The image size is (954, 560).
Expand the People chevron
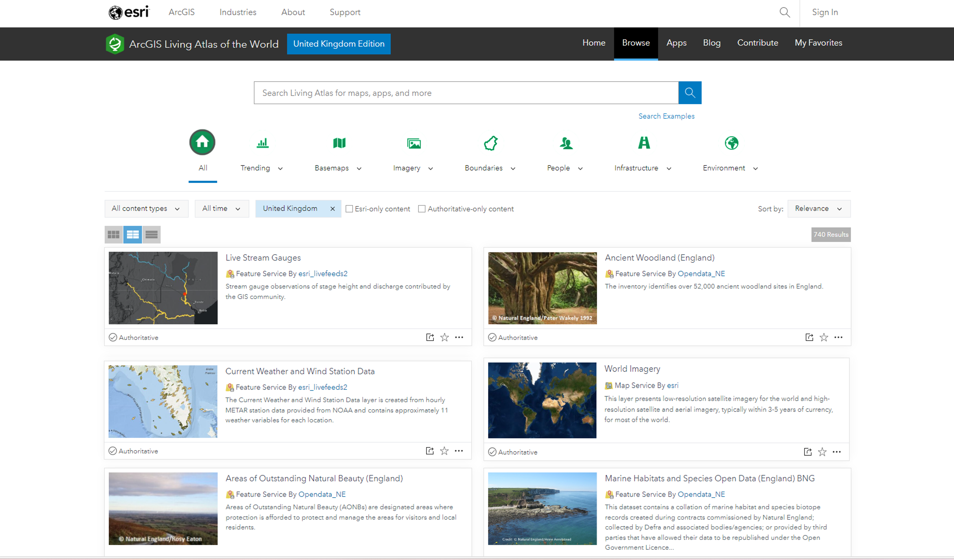click(580, 169)
